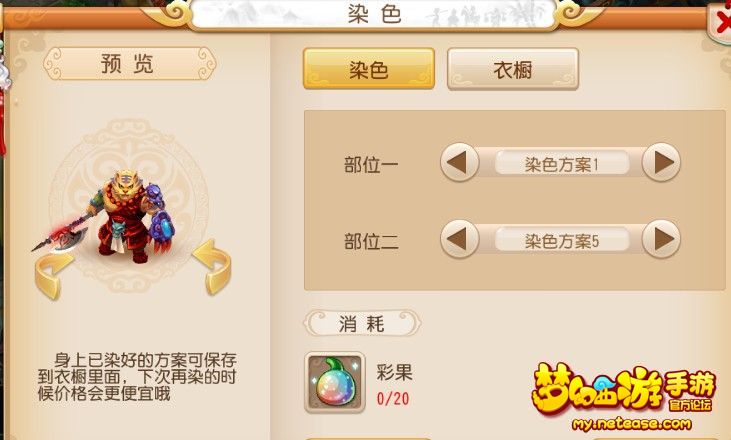Rotate character preview with left golden arrow
This screenshot has width=731, height=440.
[53, 275]
